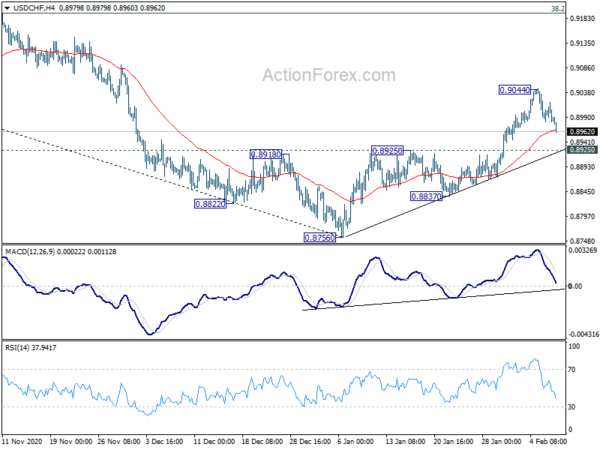Select the 0.90440 price label

[x=515, y=90]
